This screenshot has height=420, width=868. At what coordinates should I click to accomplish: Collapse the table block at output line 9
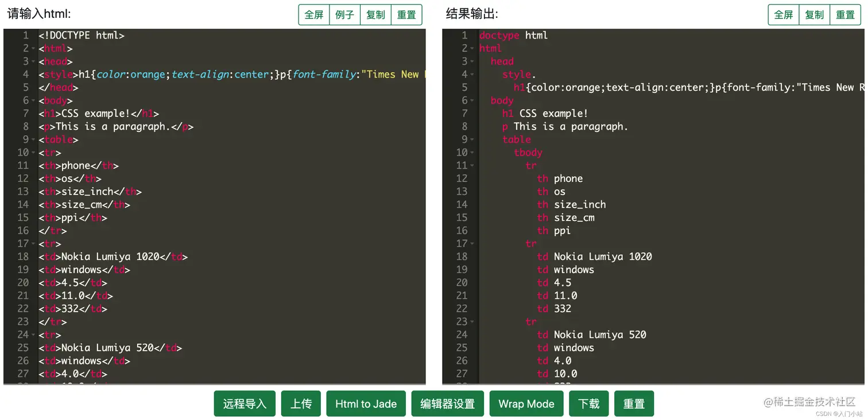point(472,140)
